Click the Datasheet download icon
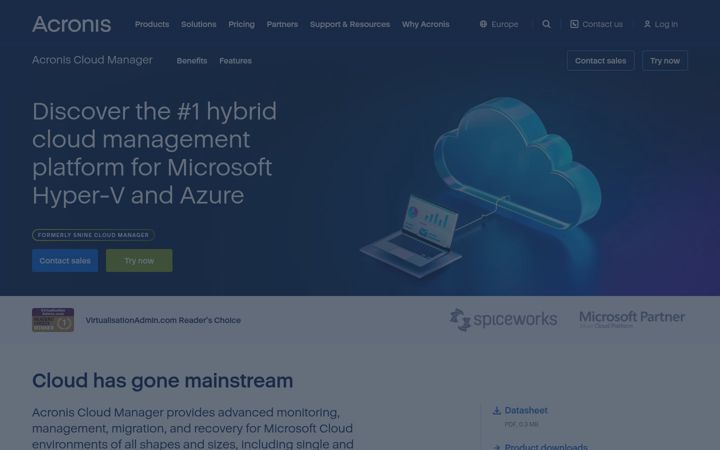The width and height of the screenshot is (720, 450). pyautogui.click(x=496, y=411)
